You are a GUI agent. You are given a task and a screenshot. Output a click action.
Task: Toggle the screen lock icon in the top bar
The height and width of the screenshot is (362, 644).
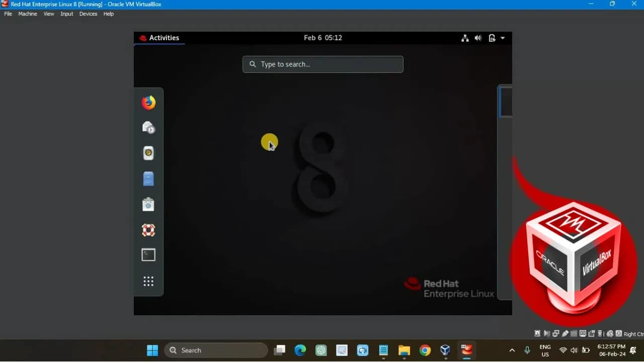(x=492, y=38)
